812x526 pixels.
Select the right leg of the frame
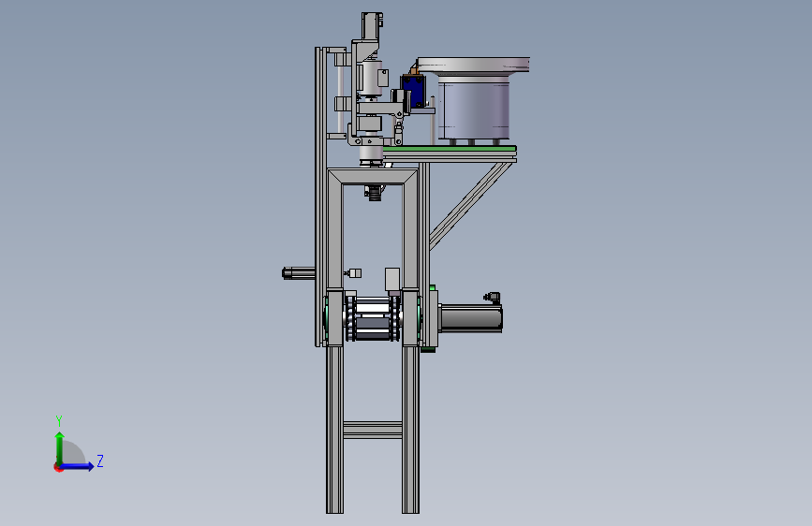(410, 430)
